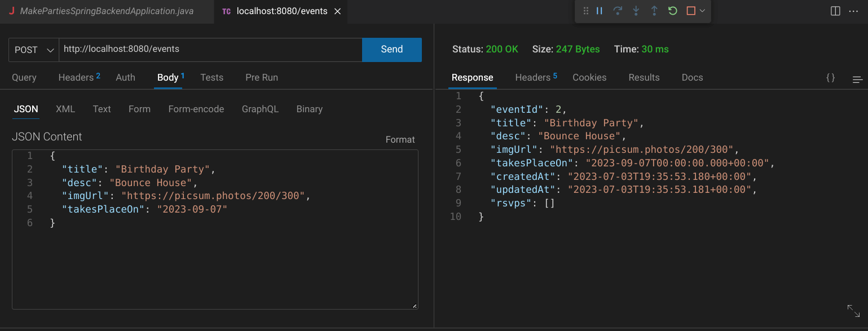This screenshot has width=868, height=331.
Task: Choose Binary body type
Action: 310,109
